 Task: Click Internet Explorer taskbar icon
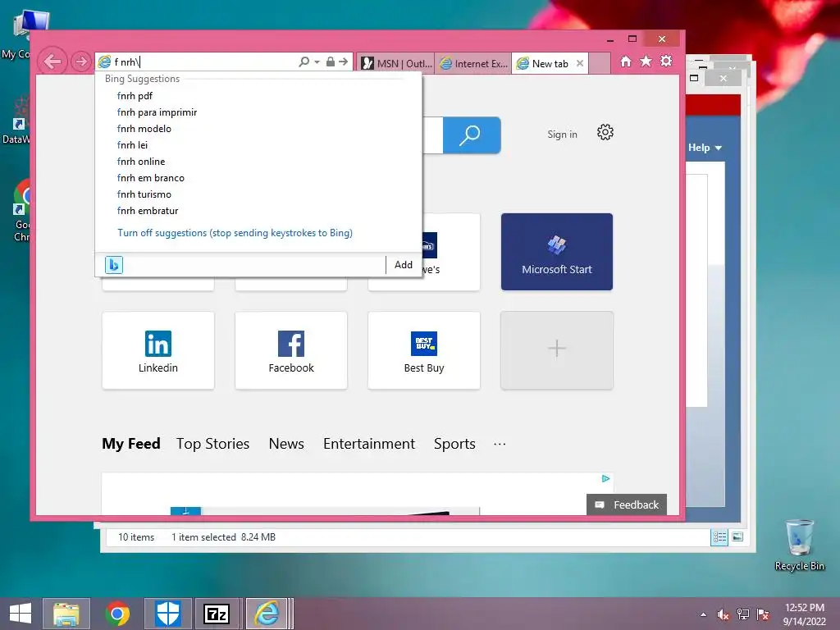click(267, 614)
